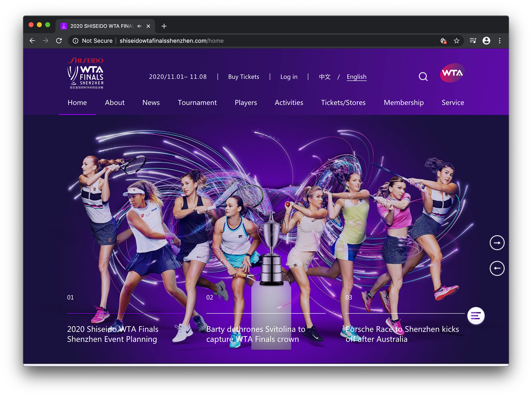Click the trophy in the hero banner

(x=272, y=250)
